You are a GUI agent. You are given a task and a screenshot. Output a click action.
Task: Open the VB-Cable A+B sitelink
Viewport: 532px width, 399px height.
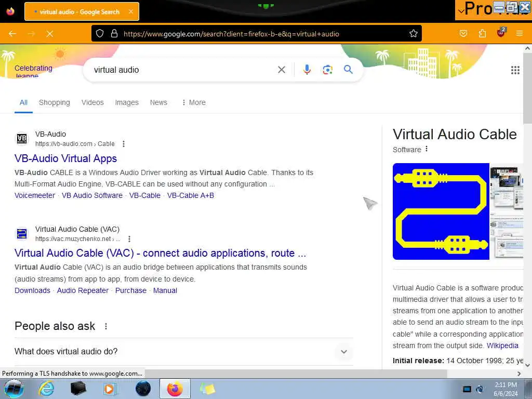[191, 195]
